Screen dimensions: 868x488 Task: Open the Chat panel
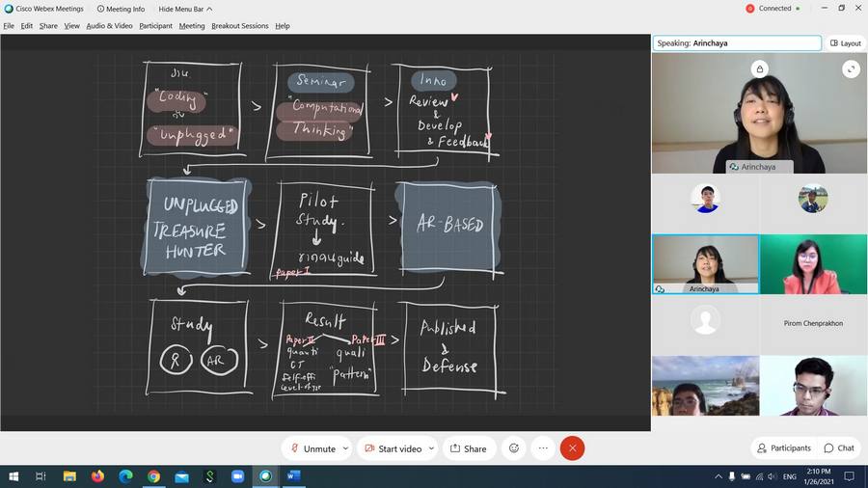click(839, 448)
